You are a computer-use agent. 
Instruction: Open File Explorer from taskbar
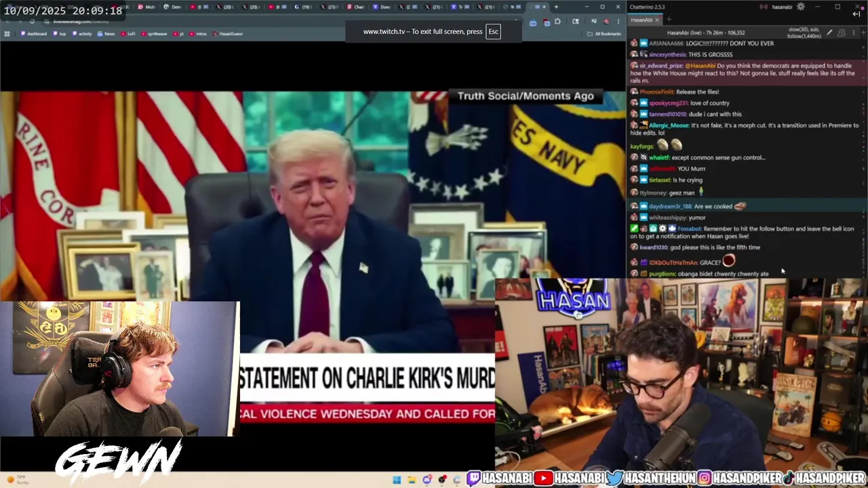click(x=412, y=480)
